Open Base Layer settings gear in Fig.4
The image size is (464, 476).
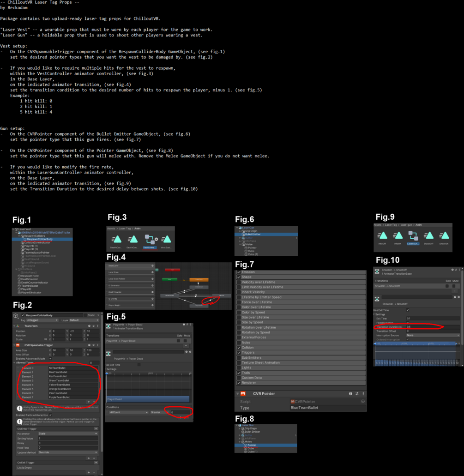152,265
